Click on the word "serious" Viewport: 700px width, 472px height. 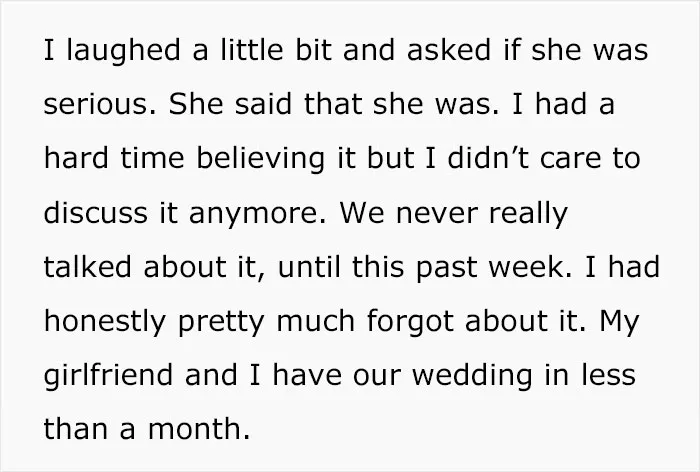[96, 106]
